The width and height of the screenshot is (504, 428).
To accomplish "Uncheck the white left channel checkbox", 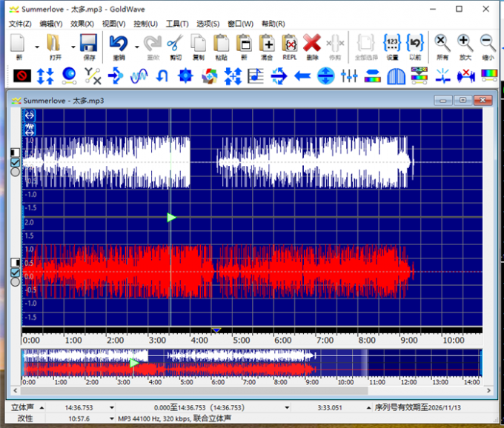I will pyautogui.click(x=16, y=162).
